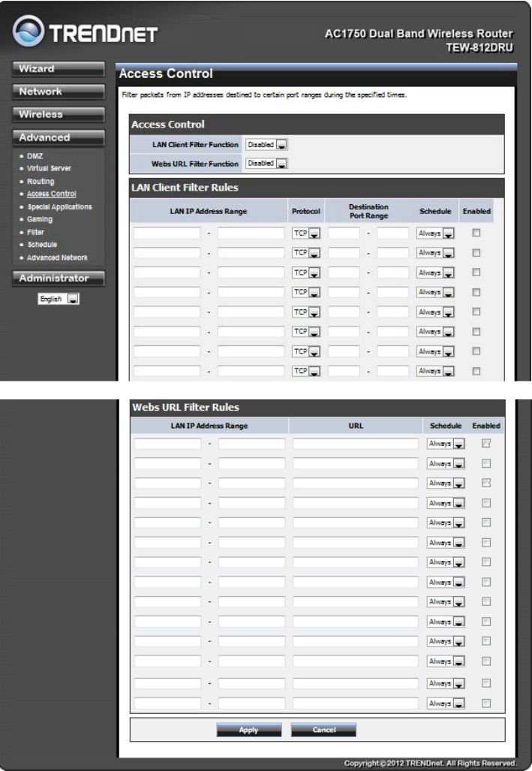This screenshot has height=771, width=532.
Task: Enable the first Webs URL Filter rule checkbox
Action: (x=486, y=443)
